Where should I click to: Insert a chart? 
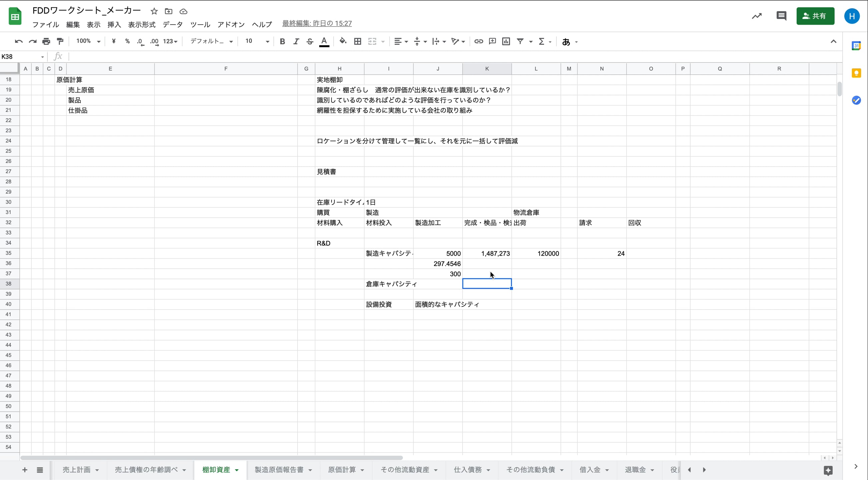[506, 41]
